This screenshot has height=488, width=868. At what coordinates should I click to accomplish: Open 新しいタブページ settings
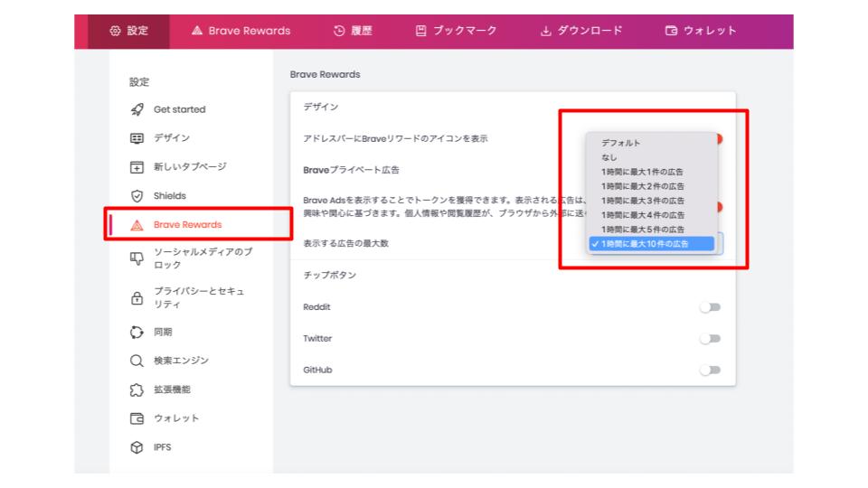[x=191, y=167]
